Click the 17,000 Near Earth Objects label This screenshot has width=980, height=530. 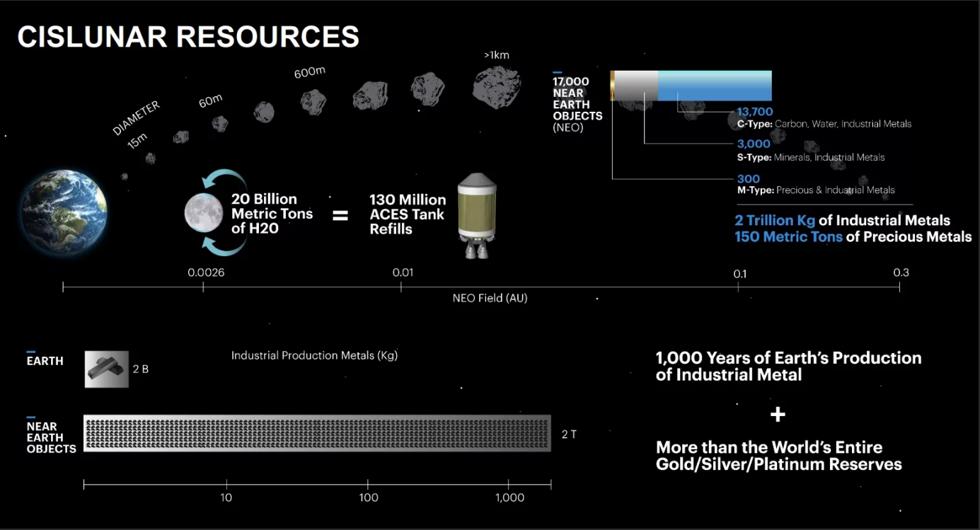(577, 104)
